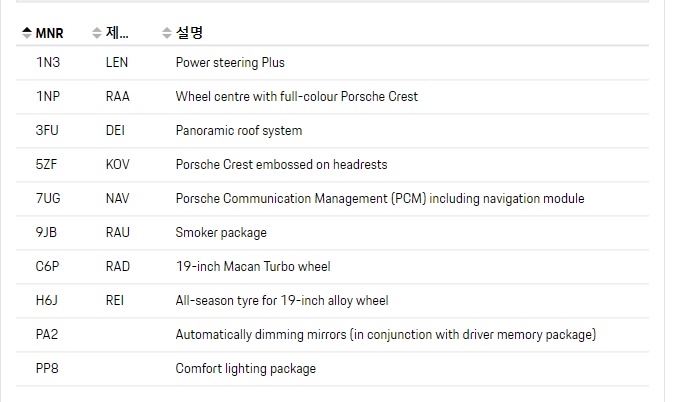This screenshot has height=402, width=697.
Task: Click REI code in H6J row
Action: 115,301
